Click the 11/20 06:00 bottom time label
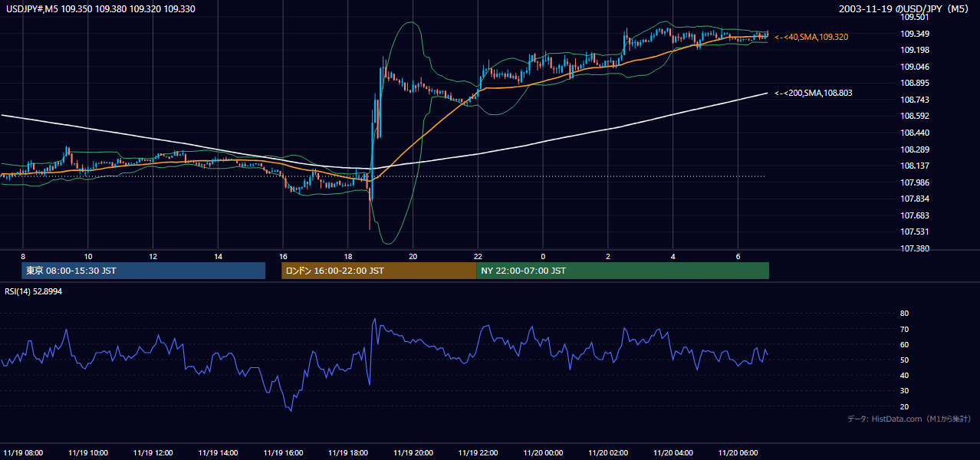The width and height of the screenshot is (980, 460). [x=738, y=452]
